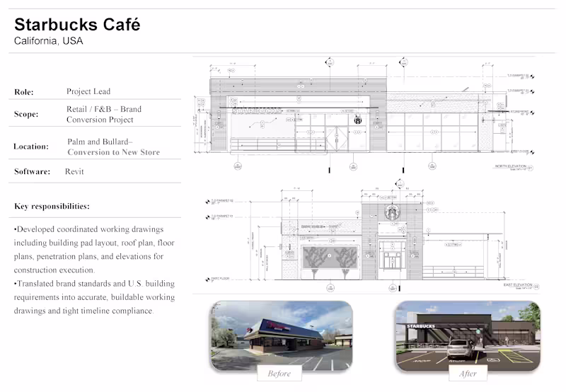The image size is (566, 392).
Task: Click the East Elevation drawing
Action: pyautogui.click(x=372, y=236)
